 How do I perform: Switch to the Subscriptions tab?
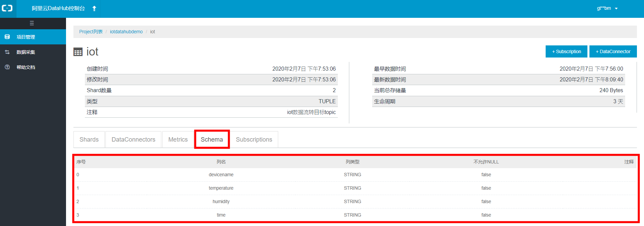pos(254,140)
